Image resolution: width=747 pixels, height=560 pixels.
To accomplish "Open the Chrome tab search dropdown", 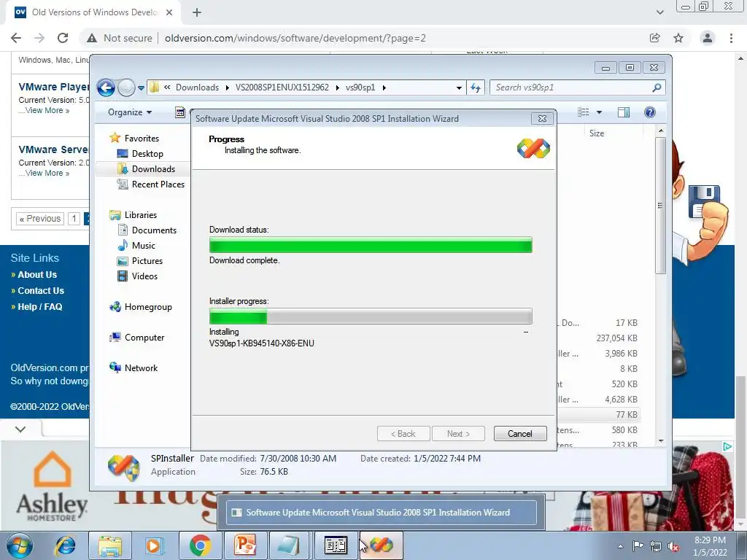I will (x=659, y=12).
